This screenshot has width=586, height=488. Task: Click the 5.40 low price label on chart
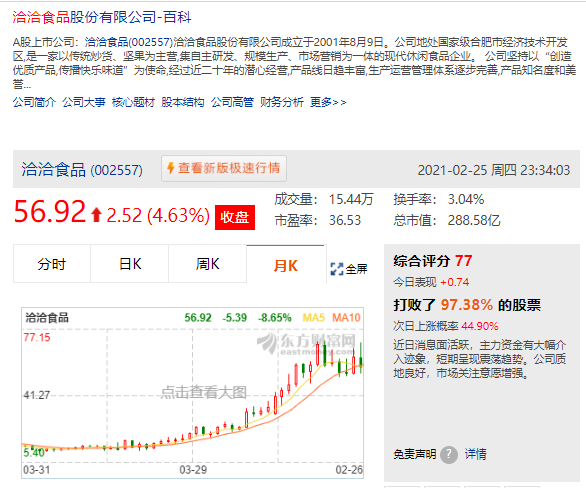pyautogui.click(x=34, y=453)
